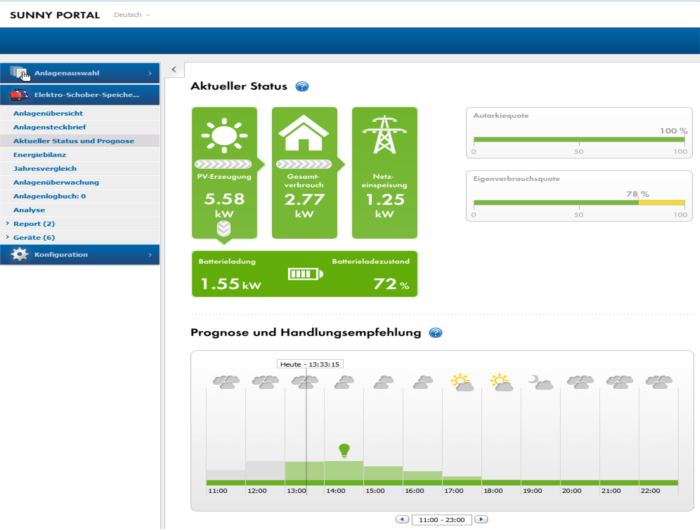Click the Eigenverbrauchsquote progress bar
The width and height of the screenshot is (700, 530).
click(579, 202)
